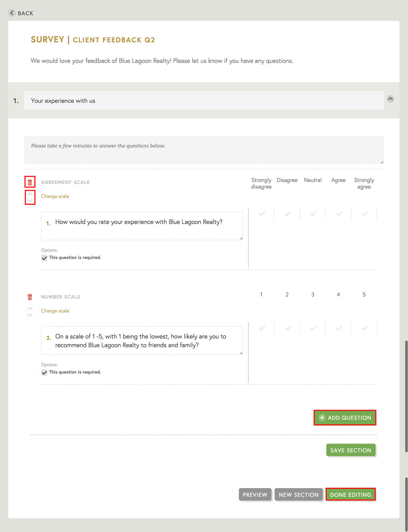Move the Number Scale question up

pos(30,308)
